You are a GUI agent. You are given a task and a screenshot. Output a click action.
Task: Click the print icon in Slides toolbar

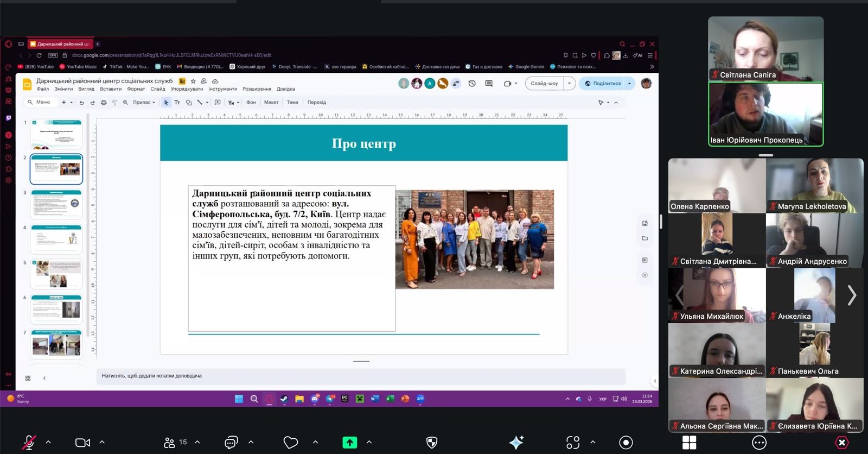pos(104,103)
